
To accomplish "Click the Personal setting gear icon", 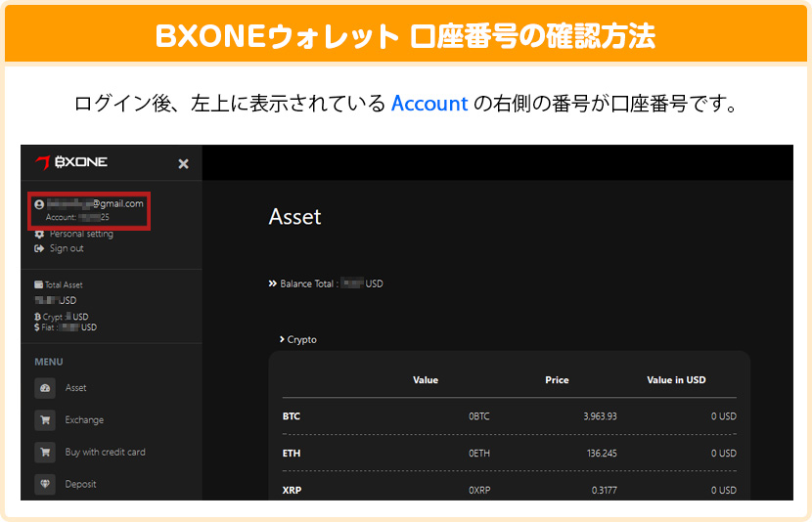I will [x=39, y=235].
